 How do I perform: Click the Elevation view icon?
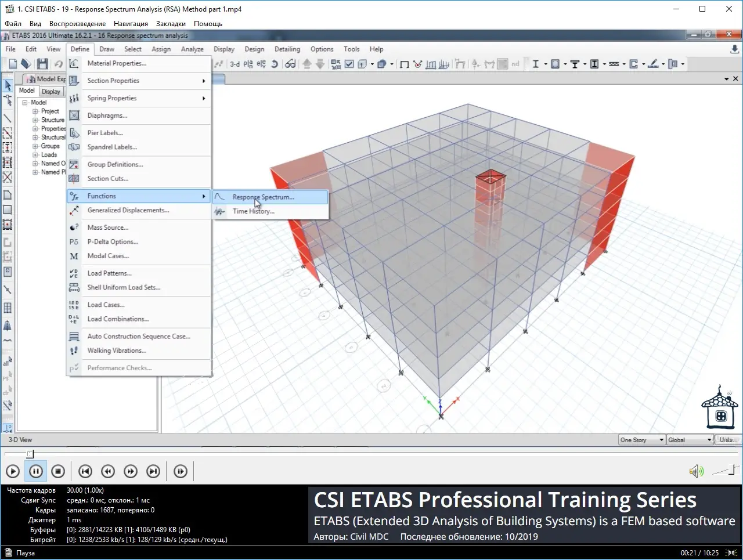point(261,64)
